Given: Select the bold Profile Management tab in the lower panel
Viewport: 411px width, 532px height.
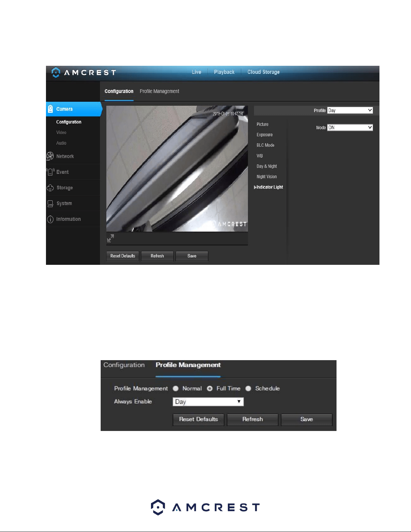Looking at the screenshot, I should click(188, 365).
